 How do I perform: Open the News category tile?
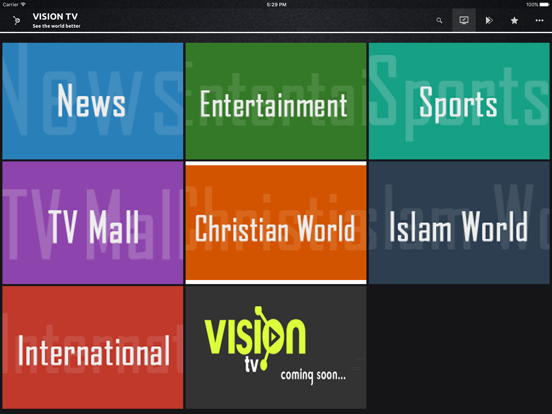(93, 101)
